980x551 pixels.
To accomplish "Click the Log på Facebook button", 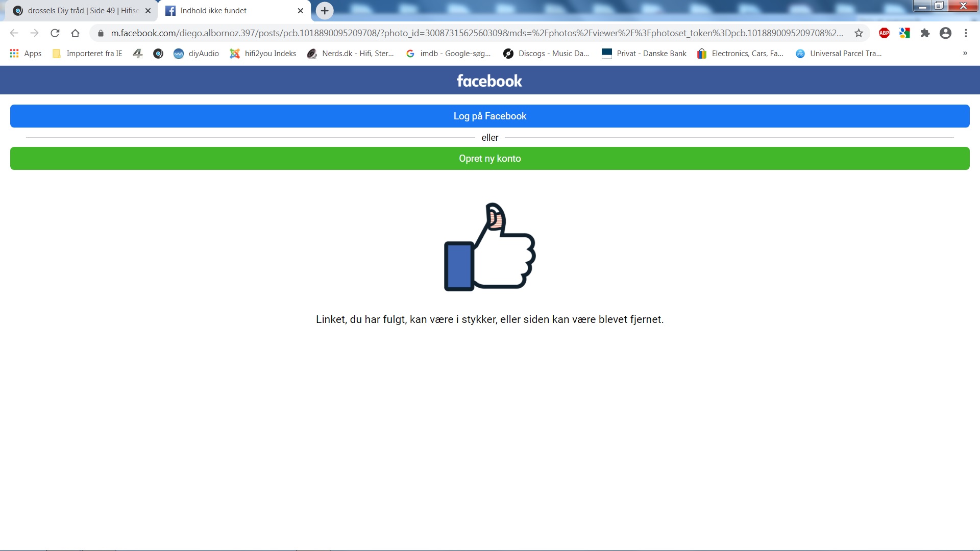I will tap(489, 116).
